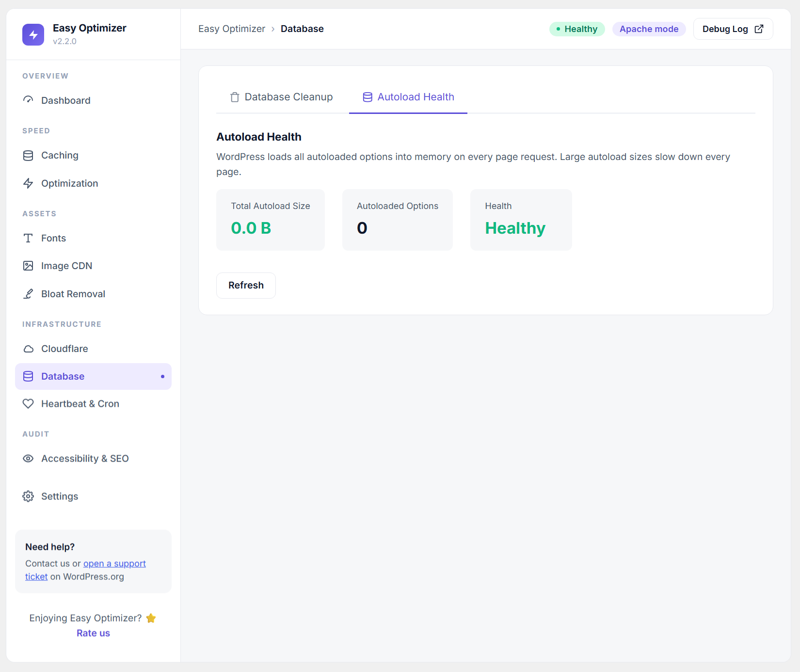Screen dimensions: 800x672
Task: Click the Dashboard gauge icon
Action: (x=28, y=100)
